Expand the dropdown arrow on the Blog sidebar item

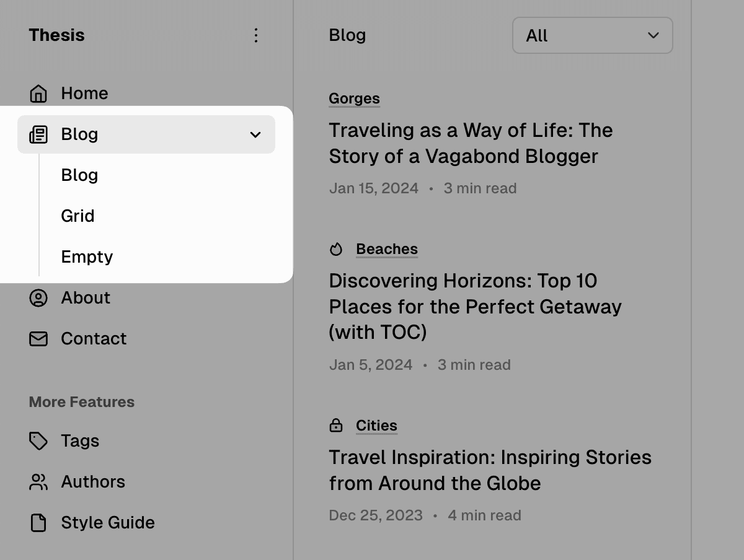click(255, 134)
